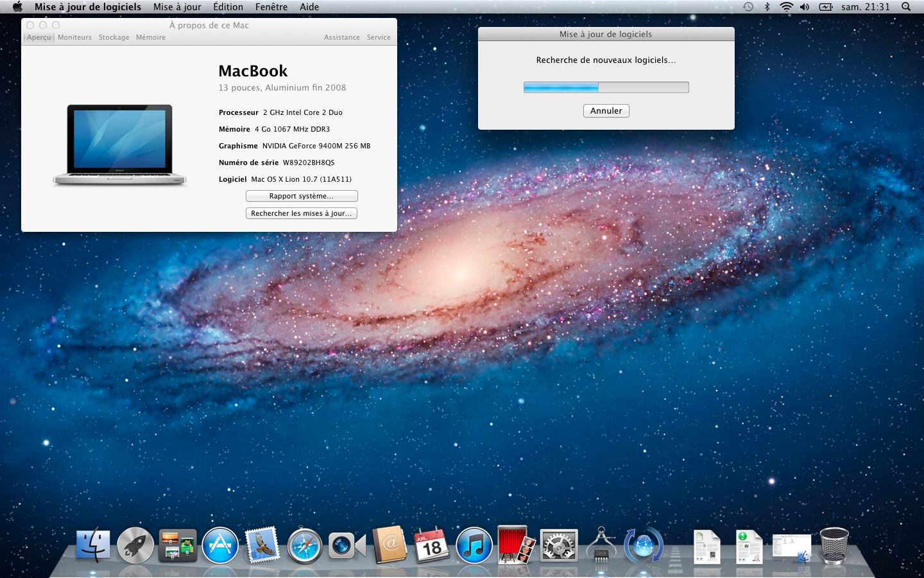Image resolution: width=924 pixels, height=578 pixels.
Task: Open the Trash in the Dock
Action: (834, 546)
